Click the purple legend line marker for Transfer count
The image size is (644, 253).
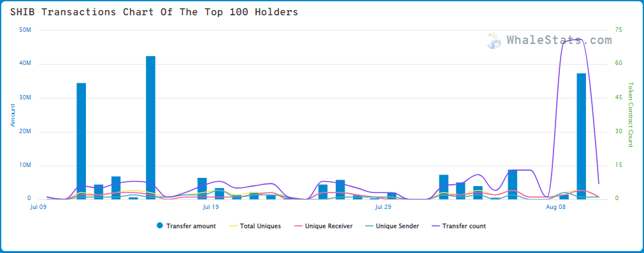click(x=435, y=226)
